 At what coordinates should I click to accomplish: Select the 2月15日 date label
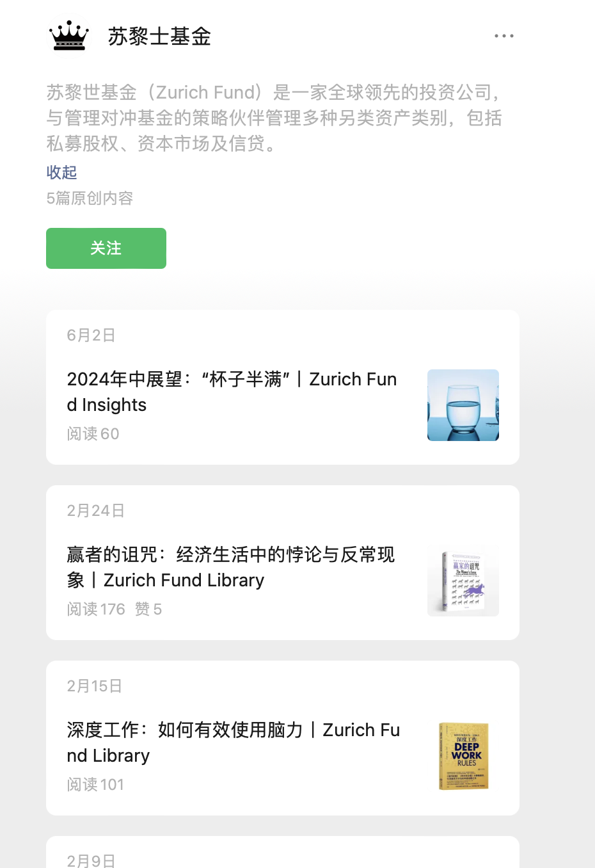tap(95, 686)
